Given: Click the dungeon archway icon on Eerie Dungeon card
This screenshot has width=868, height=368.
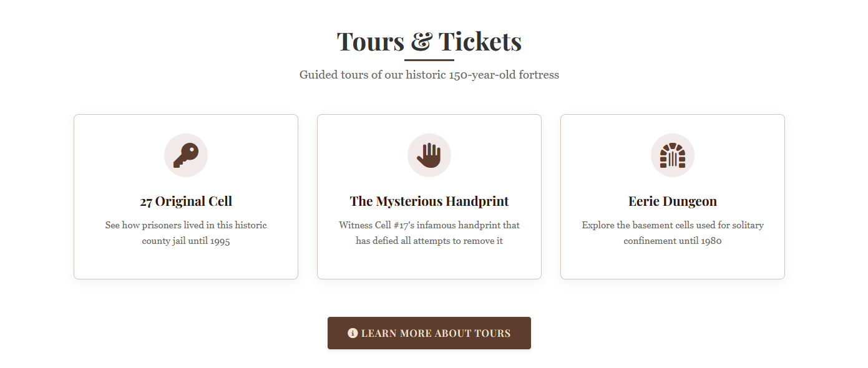Looking at the screenshot, I should click(672, 155).
